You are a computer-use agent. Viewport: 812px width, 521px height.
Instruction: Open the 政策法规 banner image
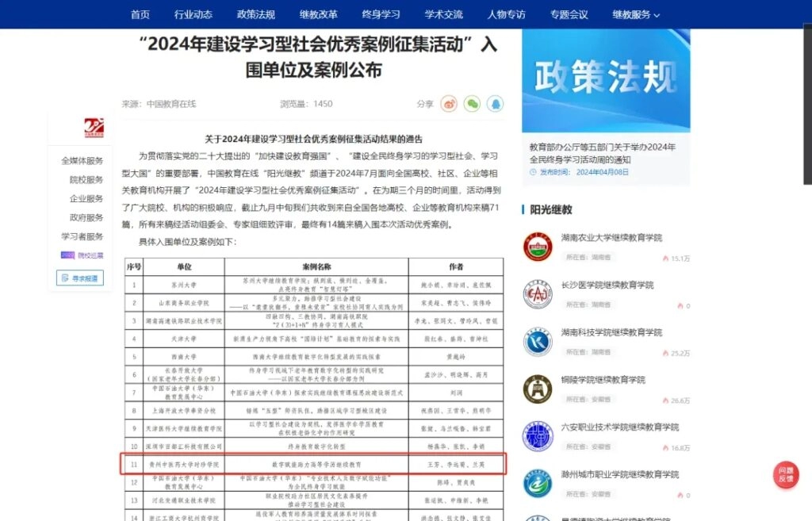[x=606, y=80]
